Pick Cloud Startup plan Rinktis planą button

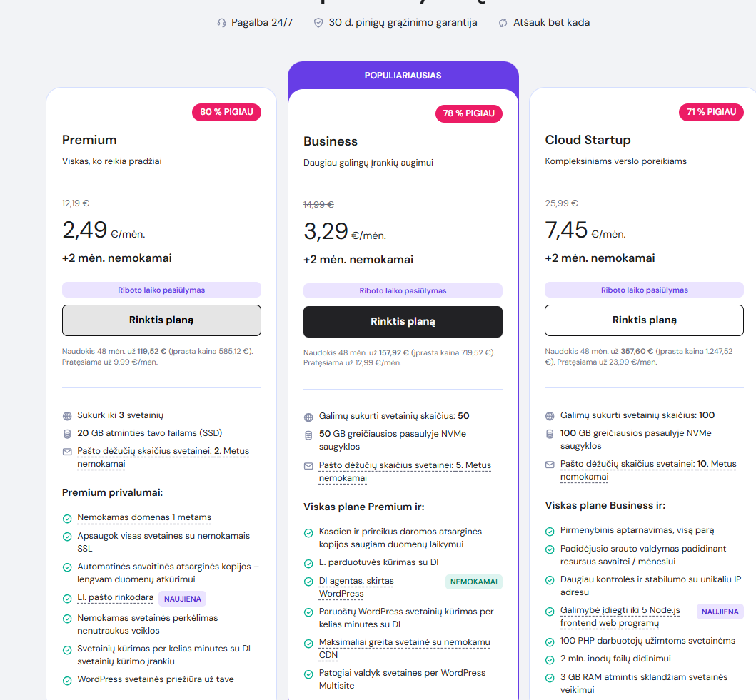tap(644, 320)
